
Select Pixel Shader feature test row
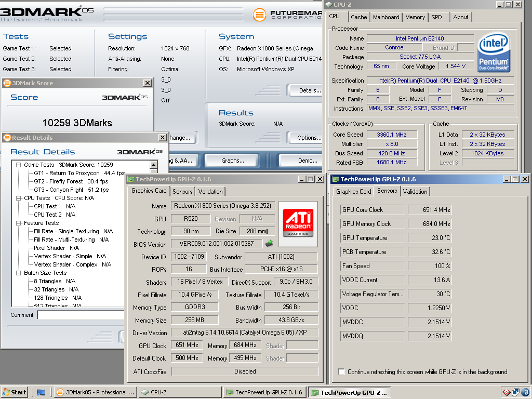[x=56, y=248]
